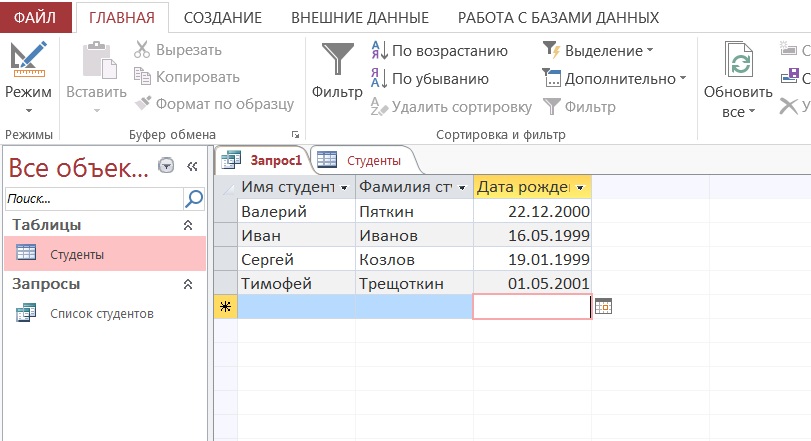Expand the Режим dropdown arrow
This screenshot has width=811, height=441.
[x=28, y=111]
